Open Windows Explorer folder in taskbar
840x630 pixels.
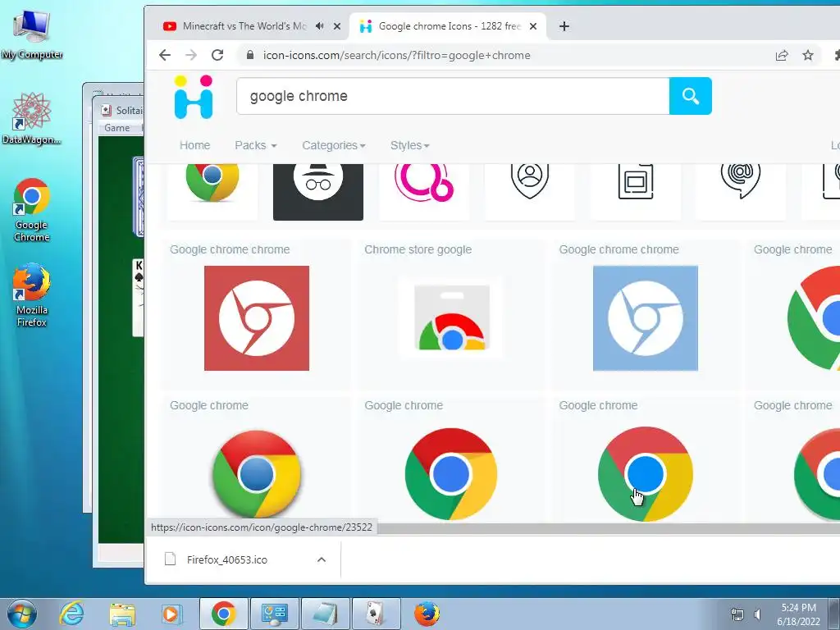tap(122, 614)
